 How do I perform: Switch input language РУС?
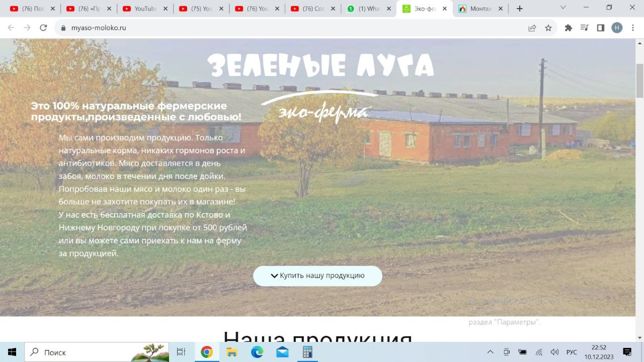click(x=572, y=352)
